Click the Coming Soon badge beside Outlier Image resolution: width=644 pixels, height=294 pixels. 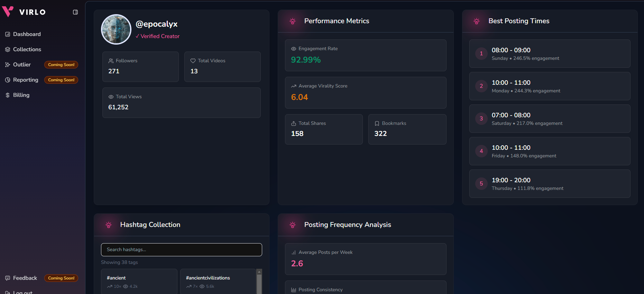(x=61, y=65)
